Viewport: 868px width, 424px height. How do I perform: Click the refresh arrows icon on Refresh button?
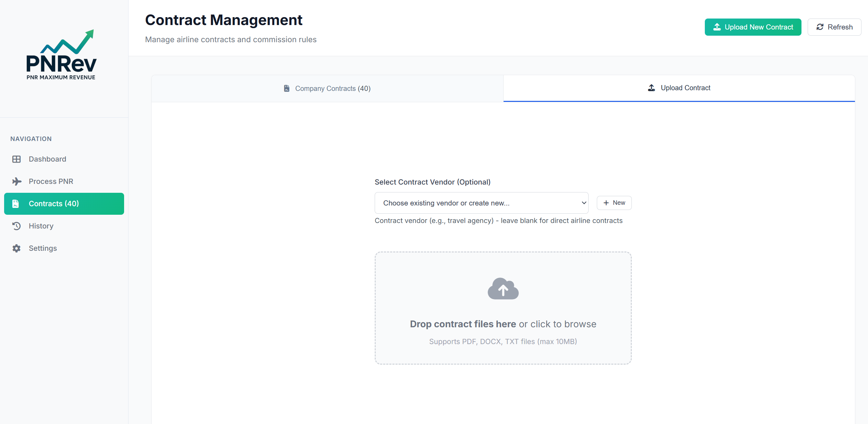click(820, 27)
